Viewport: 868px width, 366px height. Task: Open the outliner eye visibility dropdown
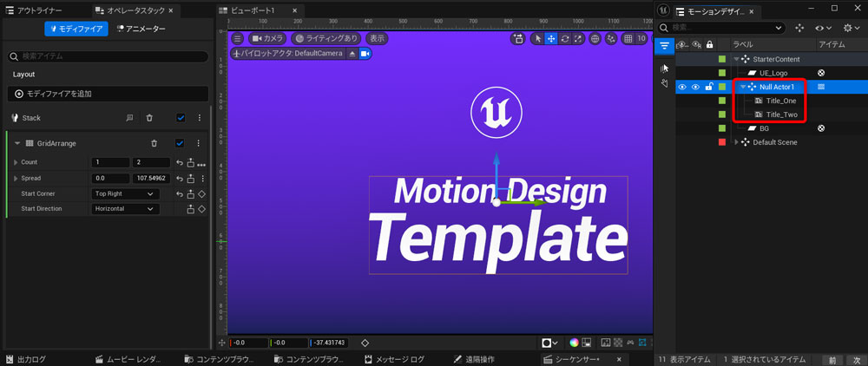[x=824, y=28]
